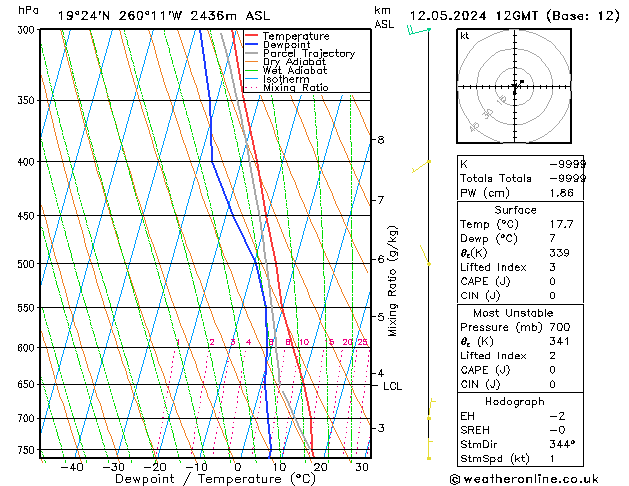
Task: Click the StmDir value 344°
Action: tap(562, 444)
